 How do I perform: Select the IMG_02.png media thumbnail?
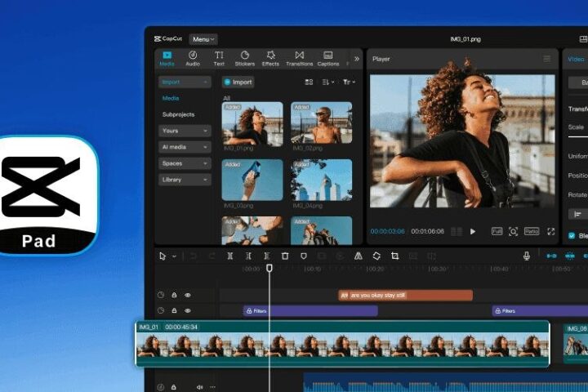pos(322,122)
